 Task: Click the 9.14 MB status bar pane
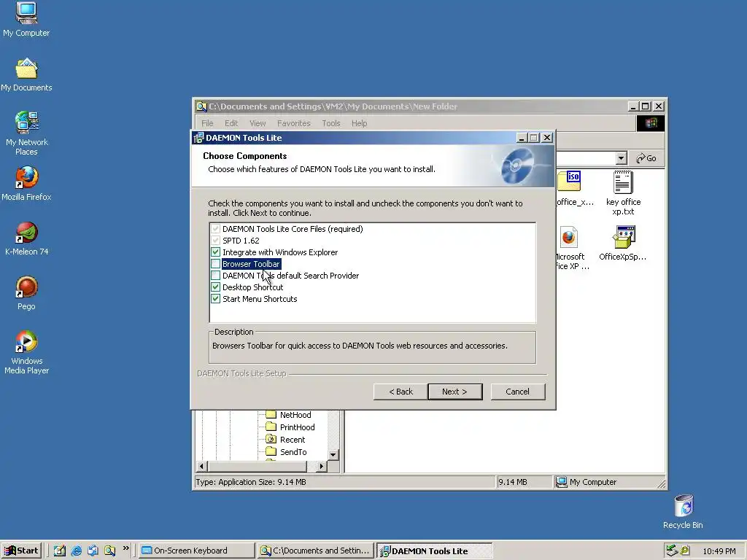pos(525,482)
